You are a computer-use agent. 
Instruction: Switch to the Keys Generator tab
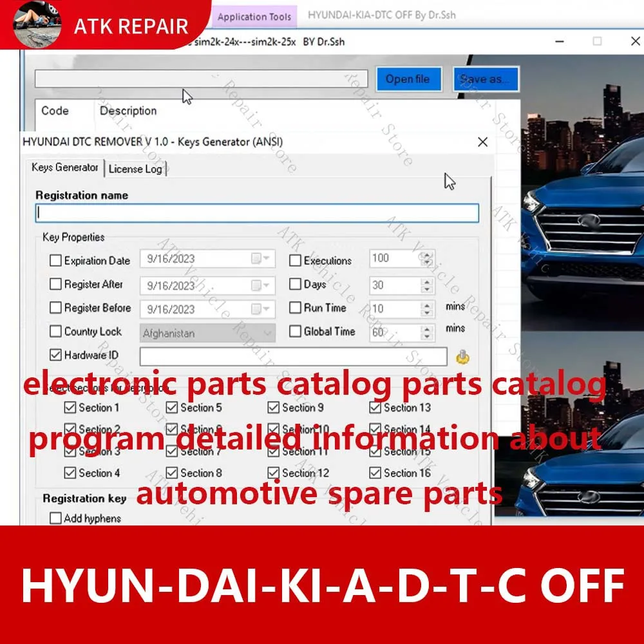tap(65, 167)
